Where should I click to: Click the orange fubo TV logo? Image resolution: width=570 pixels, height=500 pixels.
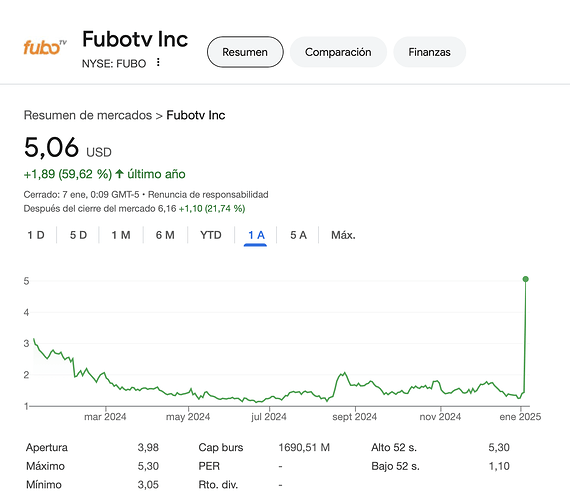point(45,48)
